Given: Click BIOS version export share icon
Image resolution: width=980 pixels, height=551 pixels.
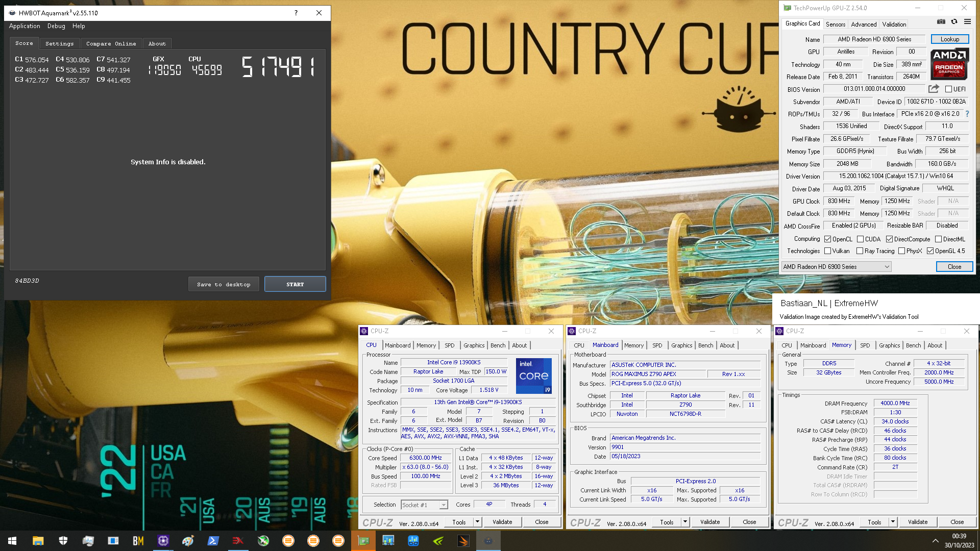Looking at the screenshot, I should pyautogui.click(x=934, y=89).
